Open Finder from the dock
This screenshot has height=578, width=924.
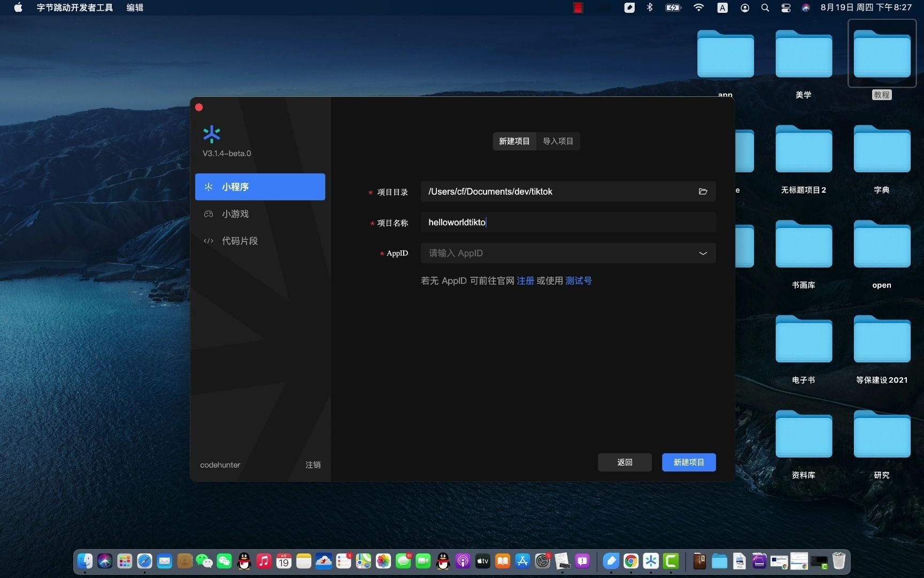(85, 561)
